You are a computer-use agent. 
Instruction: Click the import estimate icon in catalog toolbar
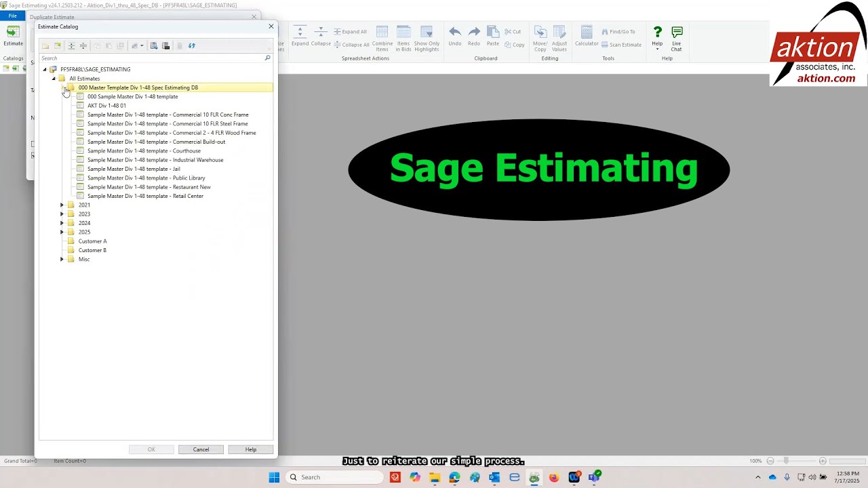(x=154, y=46)
